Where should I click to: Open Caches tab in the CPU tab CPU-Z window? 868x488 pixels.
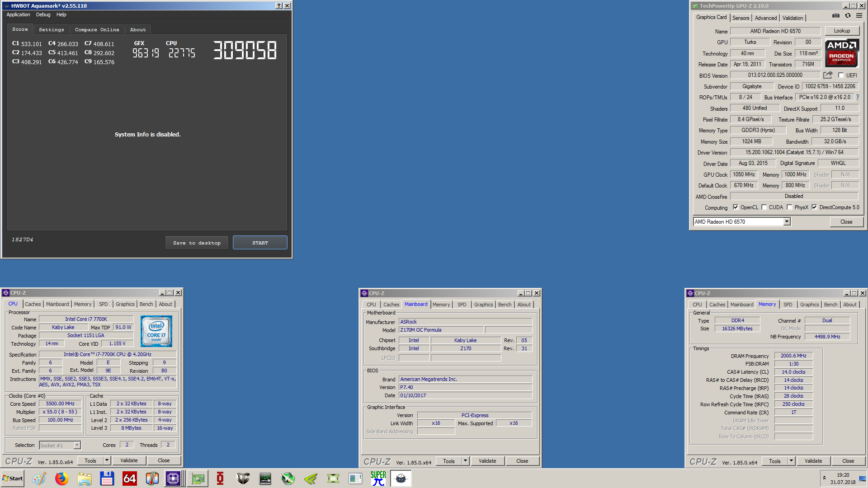coord(33,304)
